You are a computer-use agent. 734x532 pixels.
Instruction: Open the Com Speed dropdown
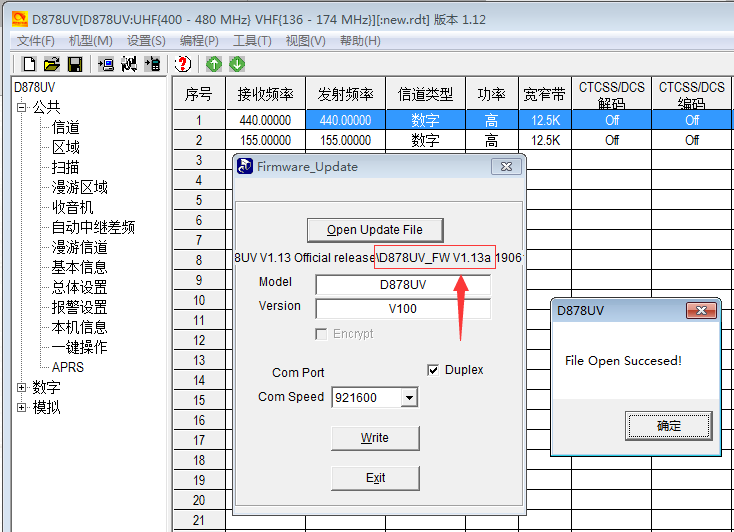[408, 398]
